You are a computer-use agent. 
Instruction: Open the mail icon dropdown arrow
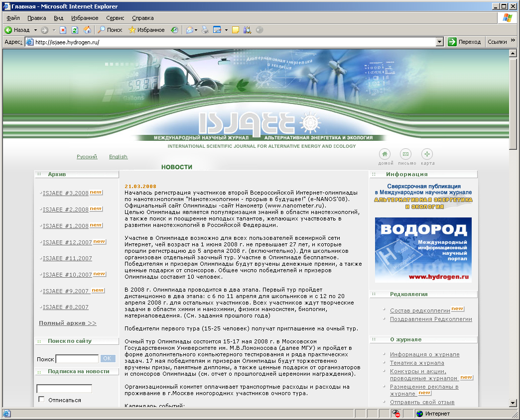tap(195, 29)
